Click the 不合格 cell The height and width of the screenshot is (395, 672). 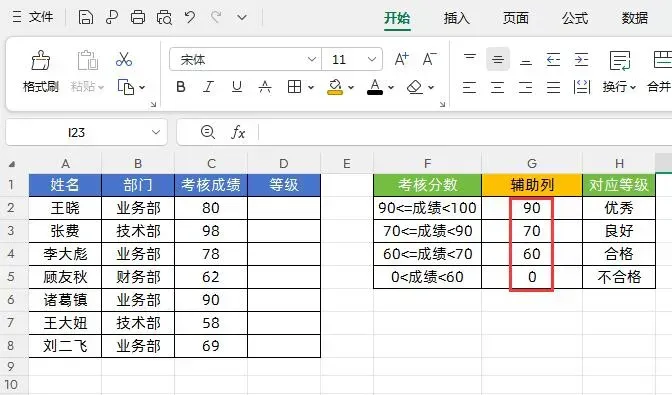click(619, 277)
